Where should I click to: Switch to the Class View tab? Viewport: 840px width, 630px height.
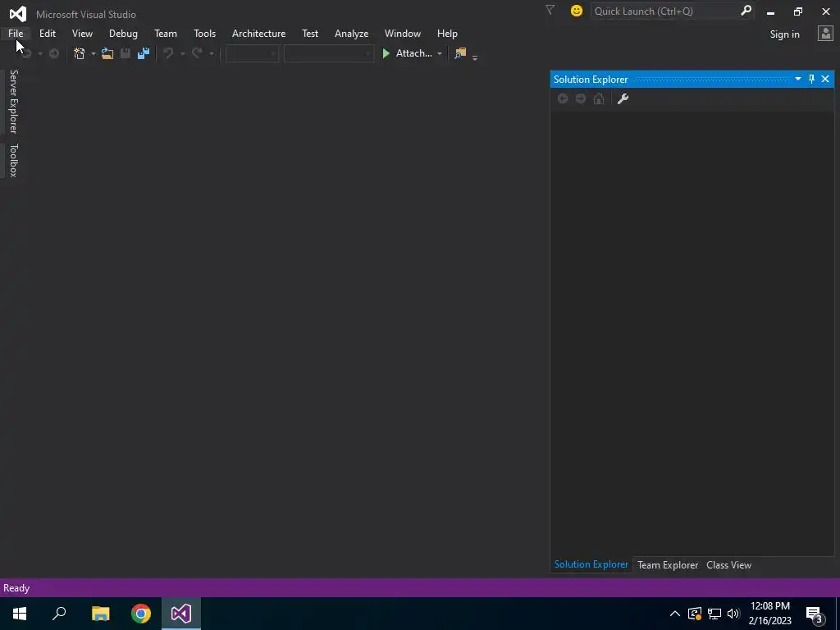pyautogui.click(x=728, y=564)
